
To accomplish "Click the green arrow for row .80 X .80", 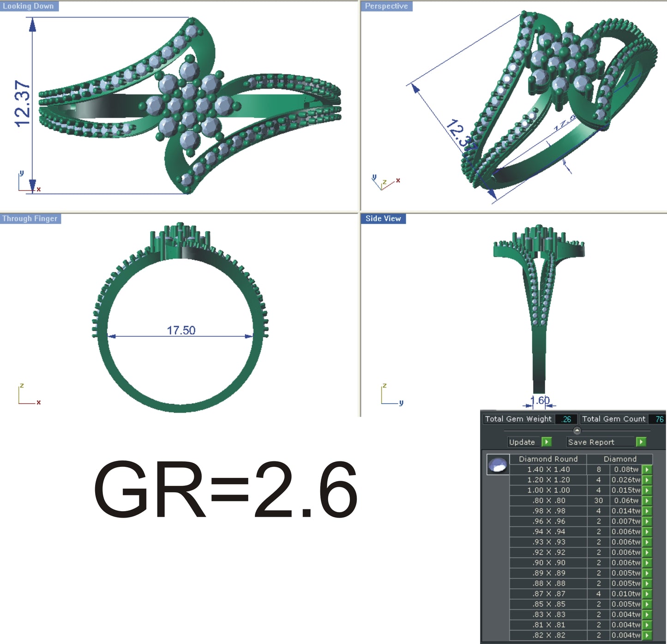I will 647,501.
